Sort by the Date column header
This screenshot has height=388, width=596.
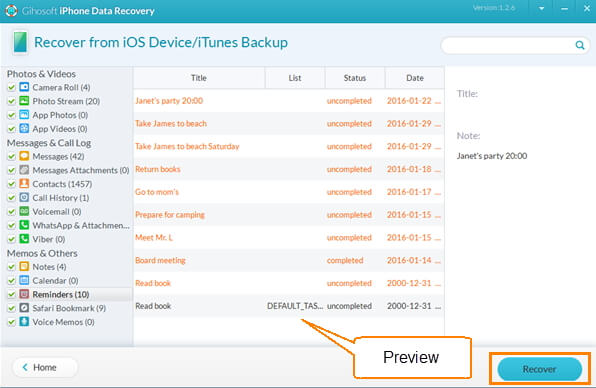click(415, 78)
